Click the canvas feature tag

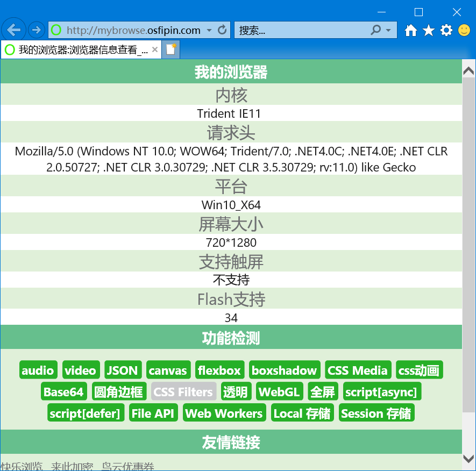point(168,370)
